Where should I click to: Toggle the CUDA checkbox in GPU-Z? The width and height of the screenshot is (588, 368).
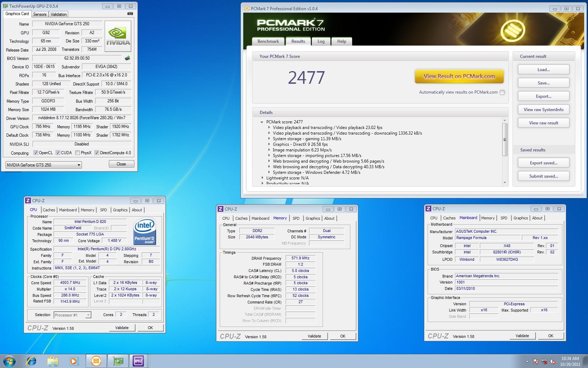58,153
